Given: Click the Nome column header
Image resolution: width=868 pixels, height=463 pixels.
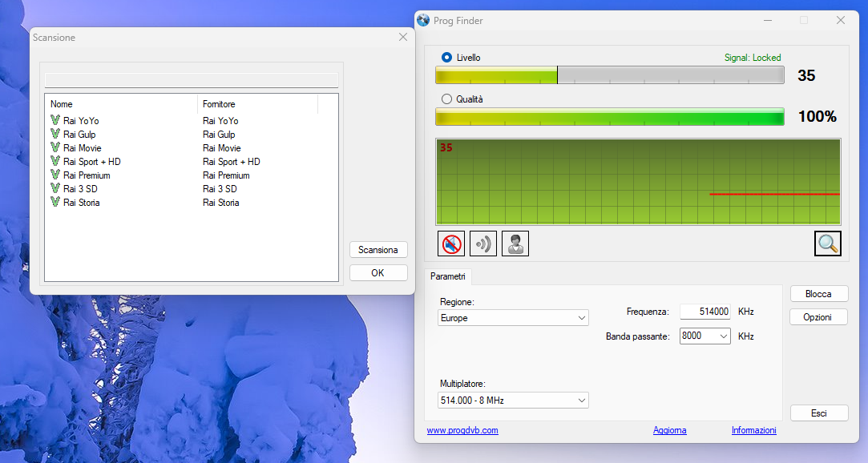Looking at the screenshot, I should click(x=121, y=104).
